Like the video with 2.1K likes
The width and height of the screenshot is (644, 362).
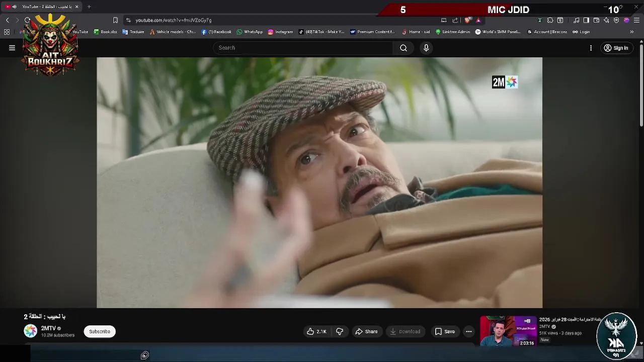[317, 331]
